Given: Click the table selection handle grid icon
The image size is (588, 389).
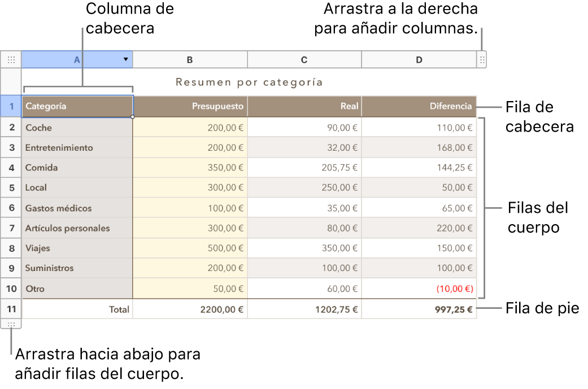Looking at the screenshot, I should point(11,59).
